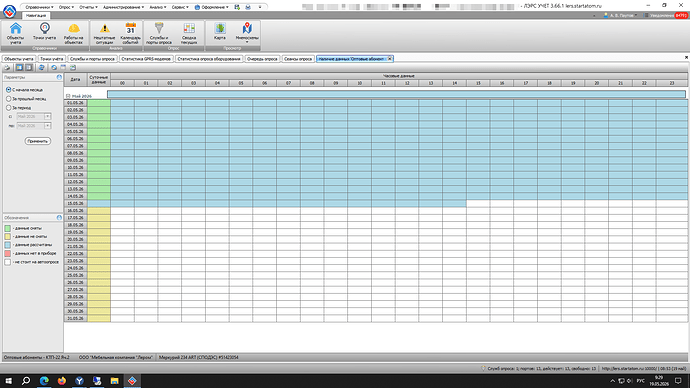Open Работы на объектах helmet icon
The width and height of the screenshot is (690, 388).
(x=73, y=33)
